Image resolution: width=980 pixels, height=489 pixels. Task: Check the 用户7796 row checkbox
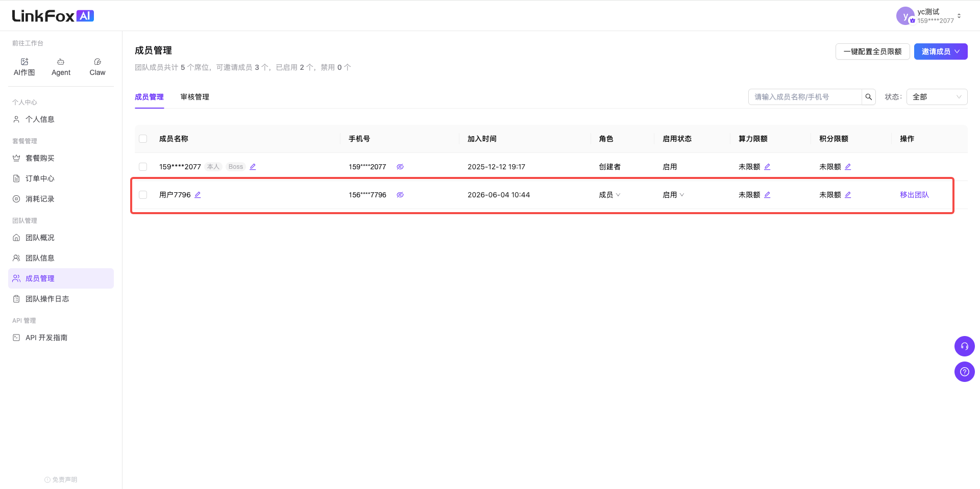(x=143, y=195)
